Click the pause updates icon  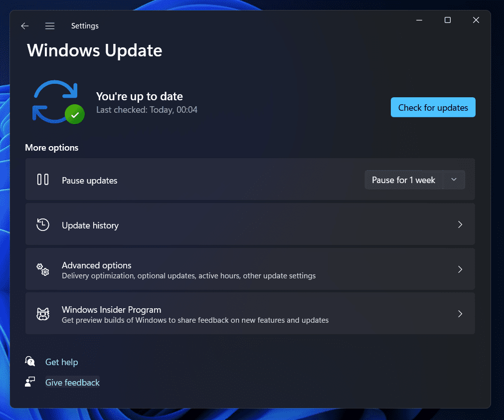tap(43, 180)
